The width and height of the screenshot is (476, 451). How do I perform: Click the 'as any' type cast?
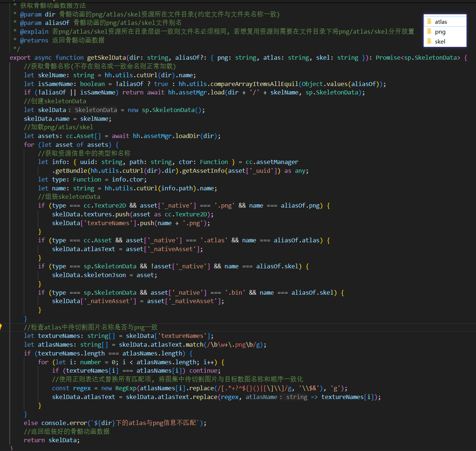(295, 171)
